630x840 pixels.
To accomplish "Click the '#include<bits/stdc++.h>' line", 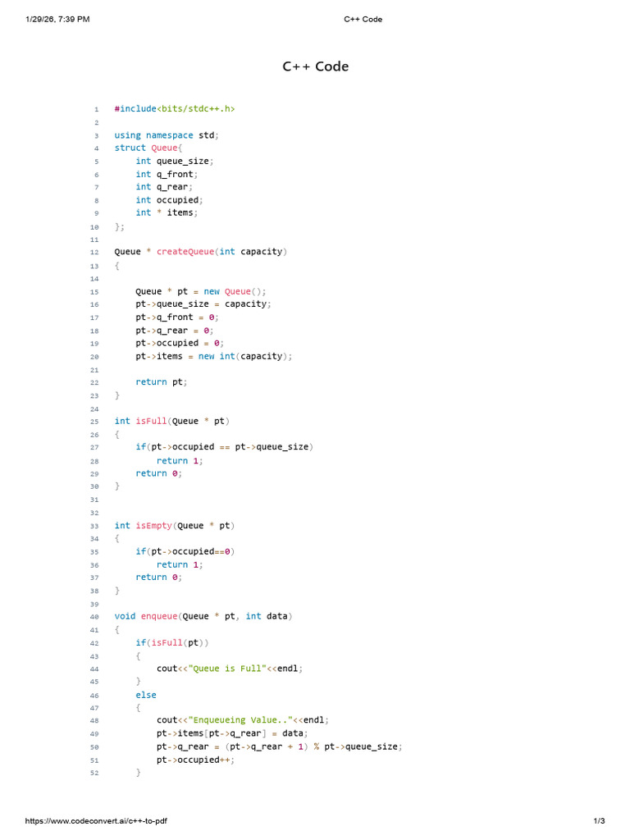I will click(175, 109).
